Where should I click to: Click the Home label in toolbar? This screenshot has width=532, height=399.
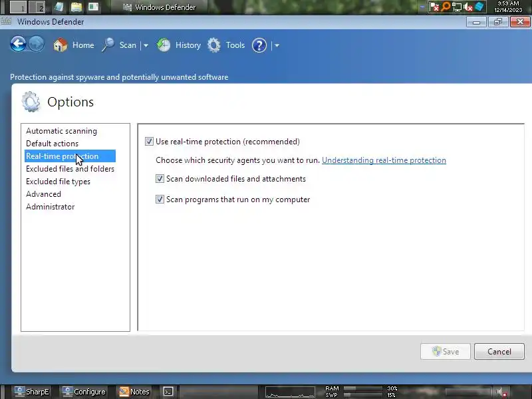click(83, 45)
